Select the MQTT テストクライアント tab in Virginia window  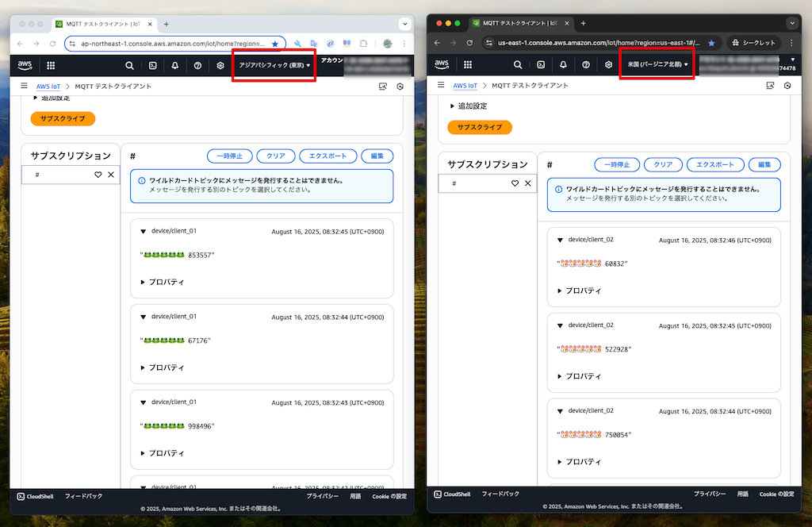pyautogui.click(x=520, y=23)
